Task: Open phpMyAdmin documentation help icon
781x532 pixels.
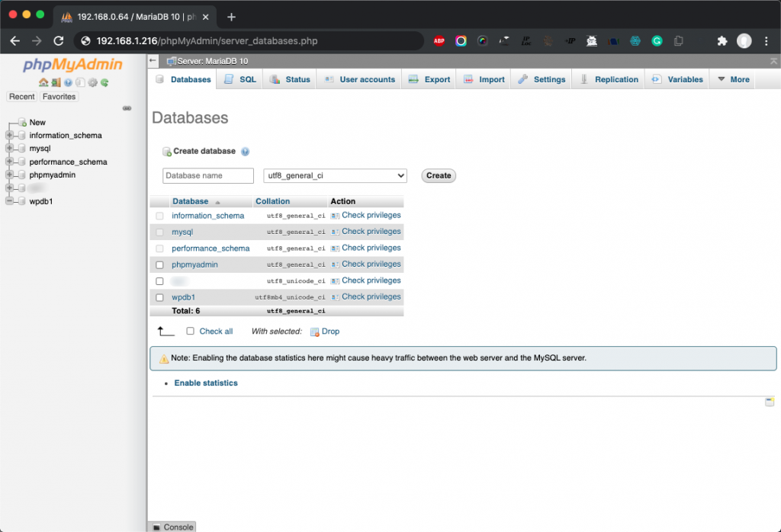Action: click(x=68, y=82)
